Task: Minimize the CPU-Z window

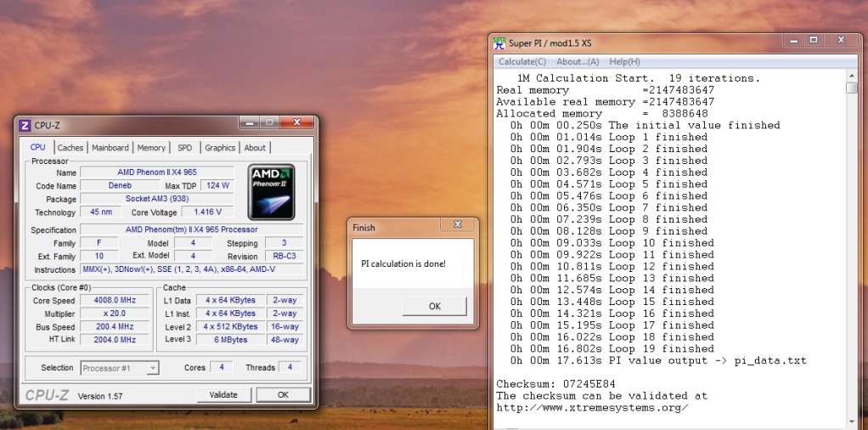Action: pos(248,122)
